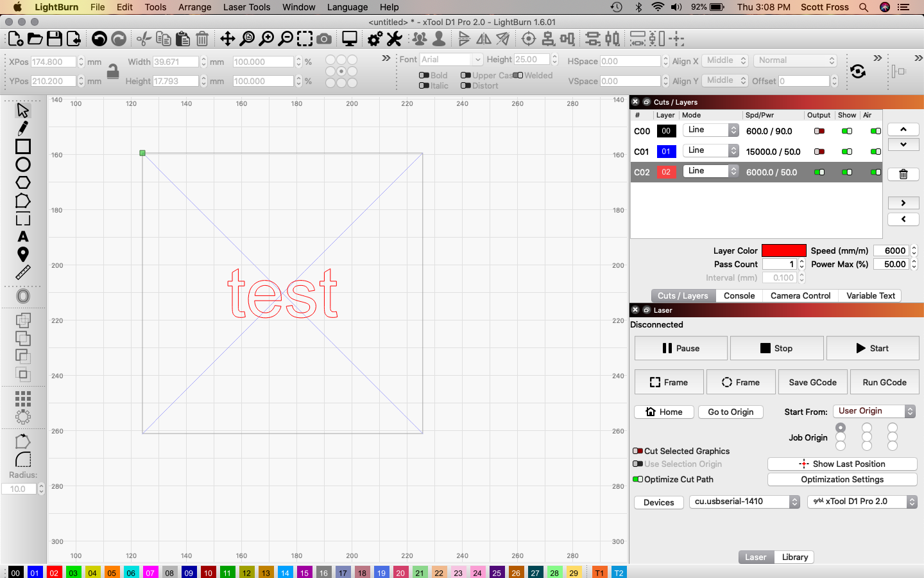Open a file using the folder icon
924x578 pixels.
click(35, 39)
